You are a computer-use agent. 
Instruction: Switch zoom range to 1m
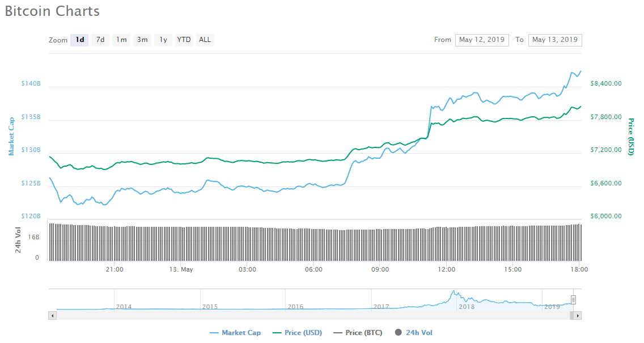pos(121,40)
